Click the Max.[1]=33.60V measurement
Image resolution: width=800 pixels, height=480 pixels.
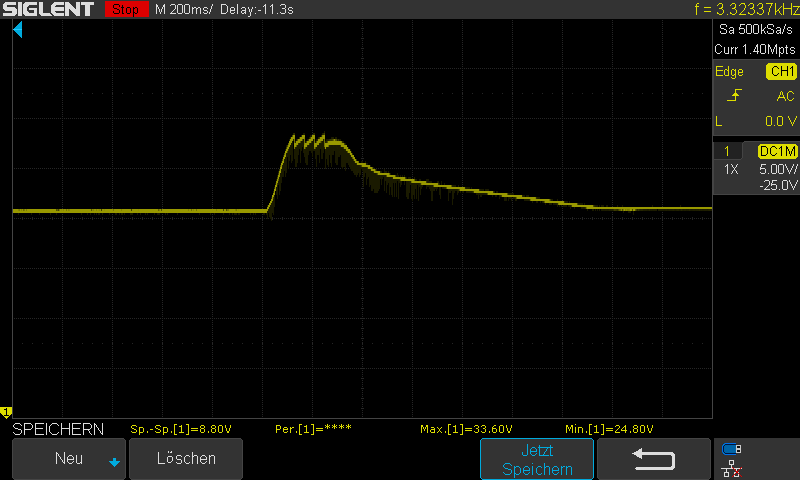click(466, 429)
